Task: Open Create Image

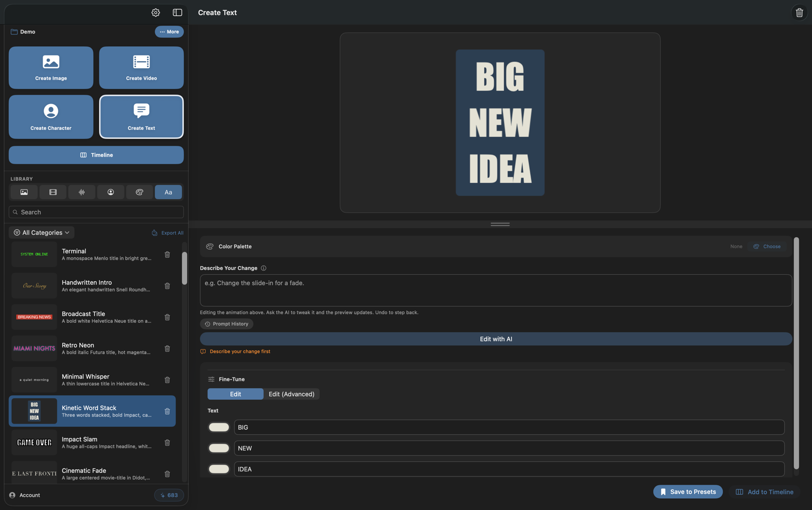Action: [x=51, y=68]
